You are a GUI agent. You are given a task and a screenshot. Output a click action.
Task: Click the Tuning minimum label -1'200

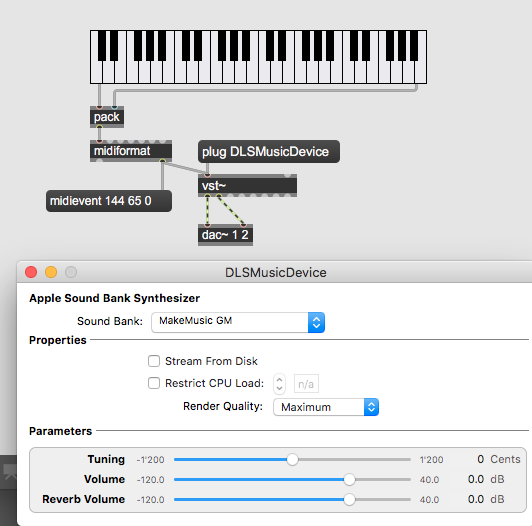pos(150,460)
